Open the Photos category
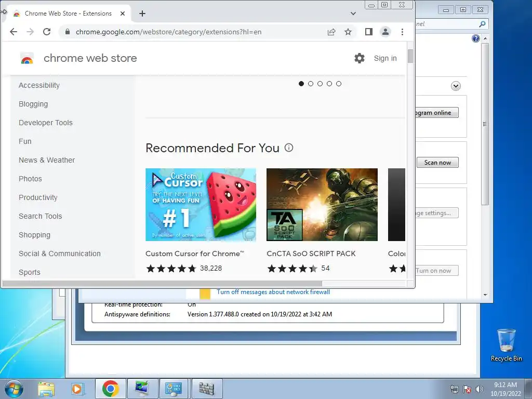Viewport: 532px width, 399px height. pyautogui.click(x=30, y=179)
